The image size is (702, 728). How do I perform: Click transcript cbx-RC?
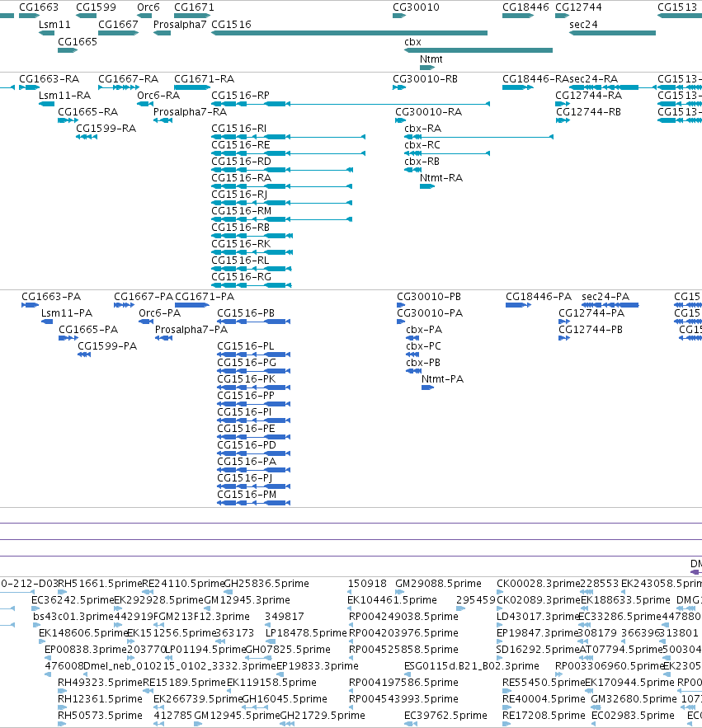point(447,153)
